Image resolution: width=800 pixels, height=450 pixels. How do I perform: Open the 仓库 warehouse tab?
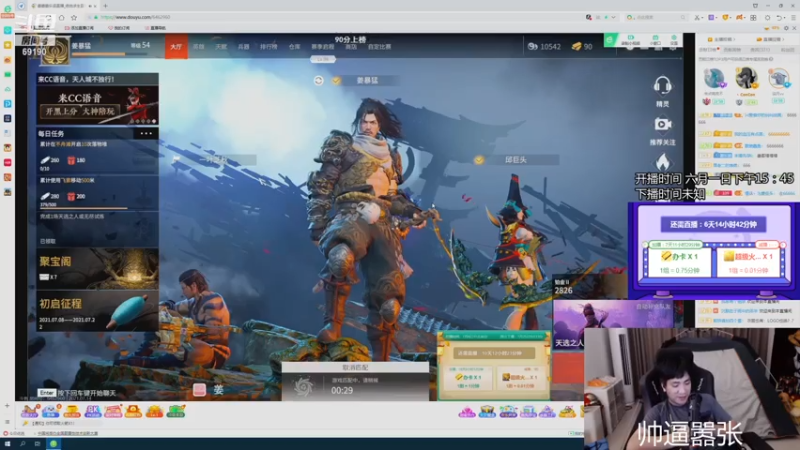(x=294, y=47)
